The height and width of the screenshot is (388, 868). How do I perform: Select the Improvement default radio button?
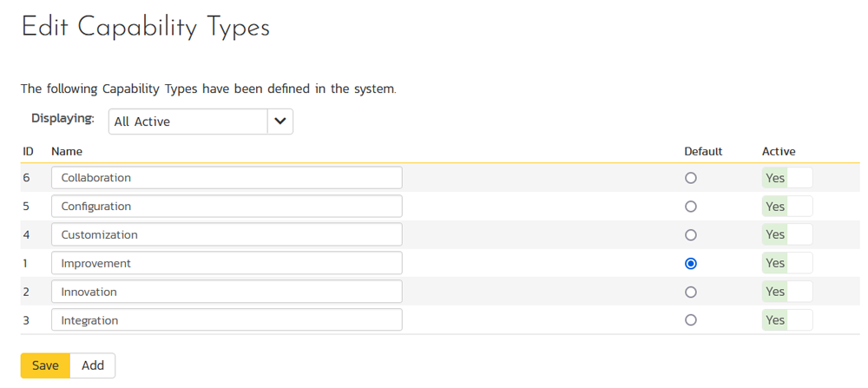(690, 264)
